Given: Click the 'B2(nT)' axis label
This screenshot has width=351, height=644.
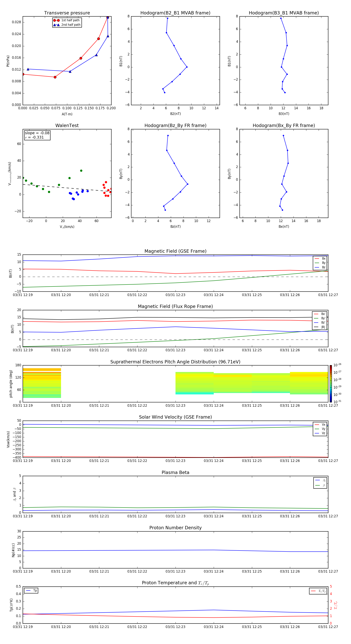Looking at the screenshot, I should pyautogui.click(x=175, y=114).
